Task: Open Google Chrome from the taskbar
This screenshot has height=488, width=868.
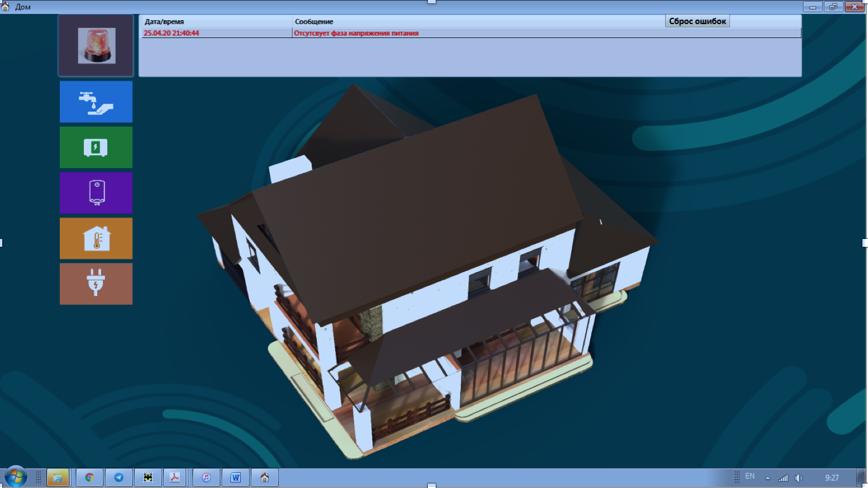Action: [89, 477]
